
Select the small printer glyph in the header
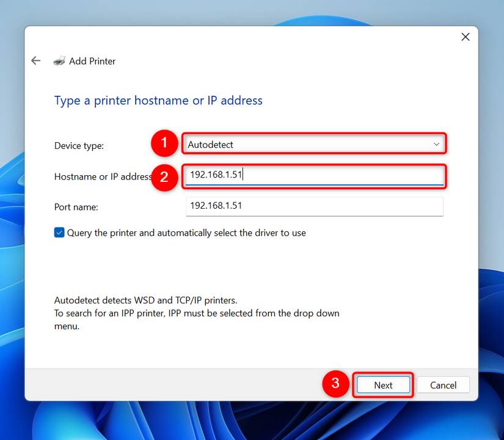click(x=59, y=60)
